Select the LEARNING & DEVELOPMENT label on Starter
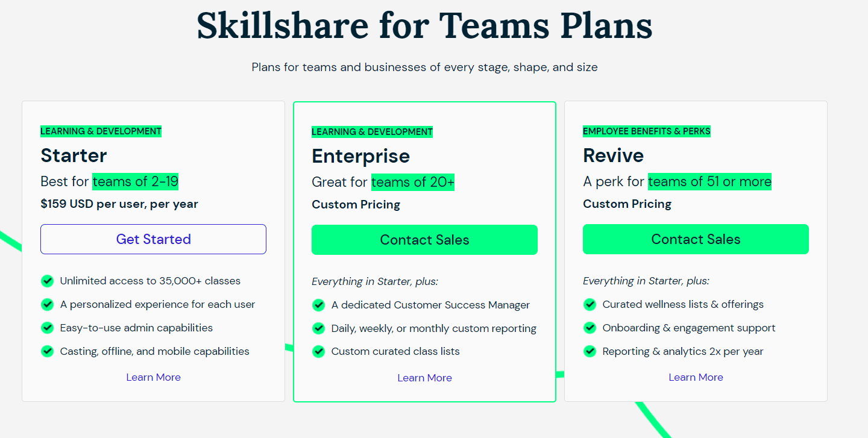 [101, 131]
